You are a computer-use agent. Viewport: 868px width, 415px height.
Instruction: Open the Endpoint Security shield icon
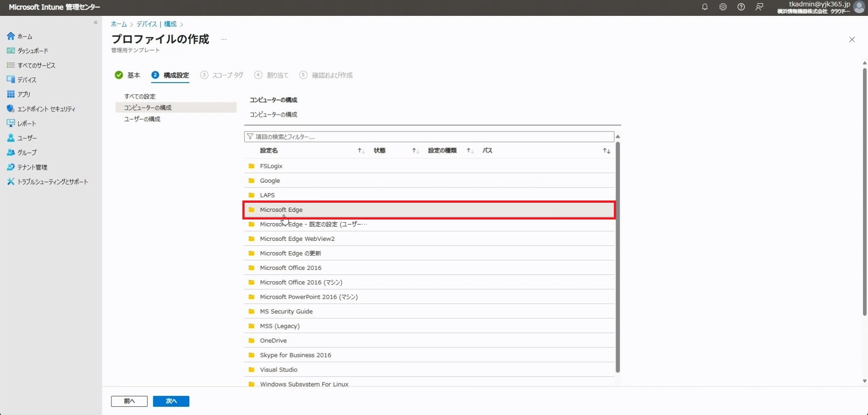coord(11,109)
